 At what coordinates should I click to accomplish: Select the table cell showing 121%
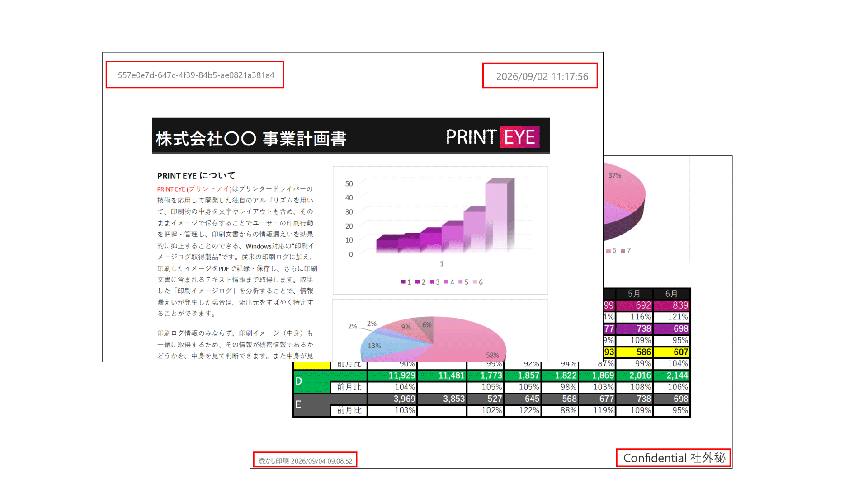(x=671, y=317)
